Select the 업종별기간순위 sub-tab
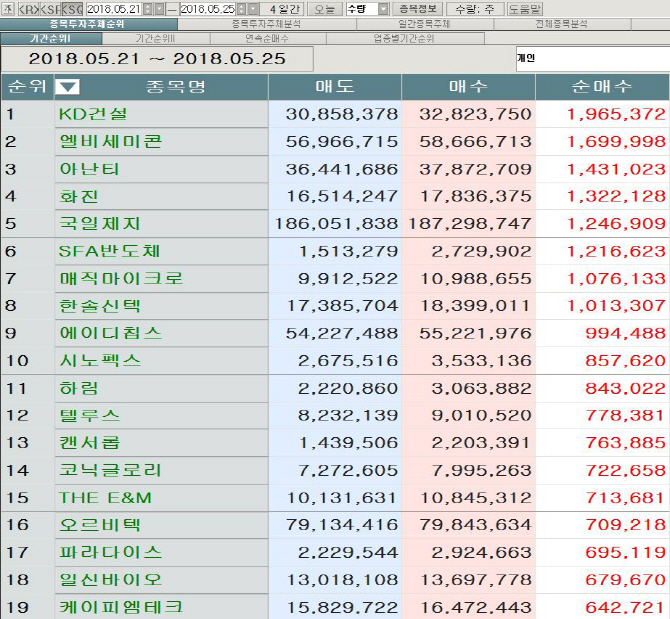This screenshot has height=619, width=670. (x=403, y=38)
